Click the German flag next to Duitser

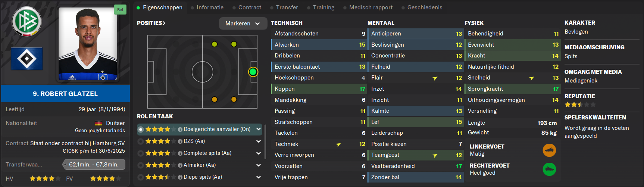tap(99, 123)
